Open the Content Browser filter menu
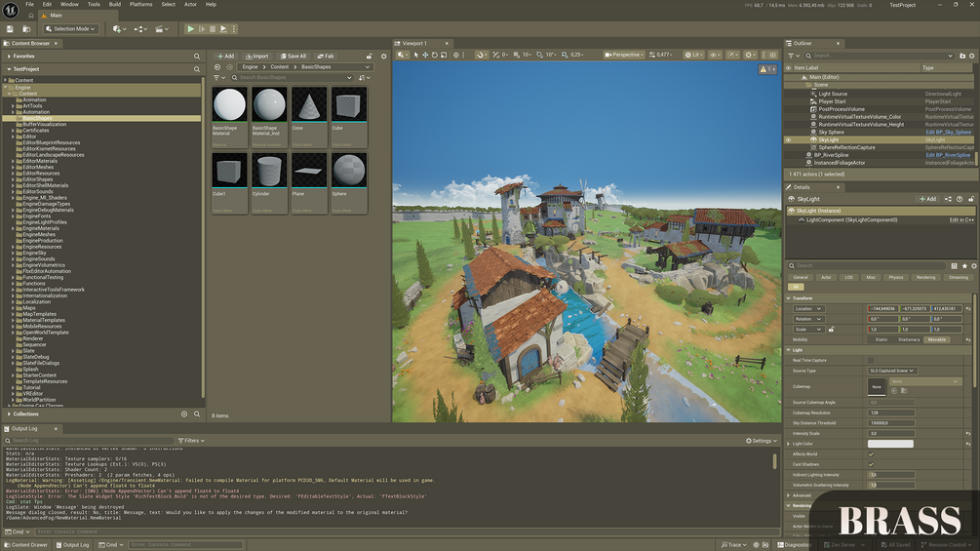Screen dimensions: 980x551 coord(219,77)
